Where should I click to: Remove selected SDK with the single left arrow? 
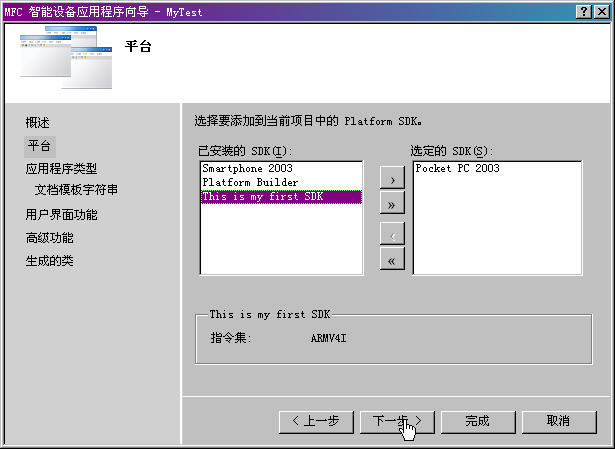(x=392, y=234)
